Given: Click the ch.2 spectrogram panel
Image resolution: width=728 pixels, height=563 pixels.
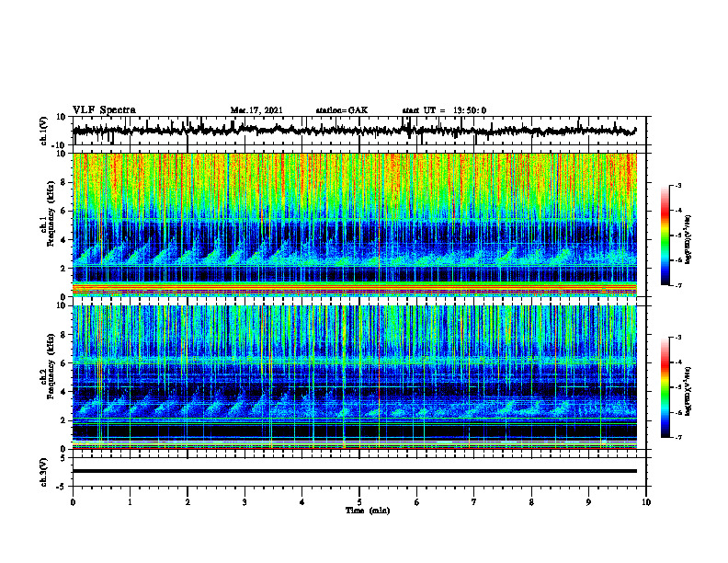Looking at the screenshot, I should pyautogui.click(x=355, y=377).
